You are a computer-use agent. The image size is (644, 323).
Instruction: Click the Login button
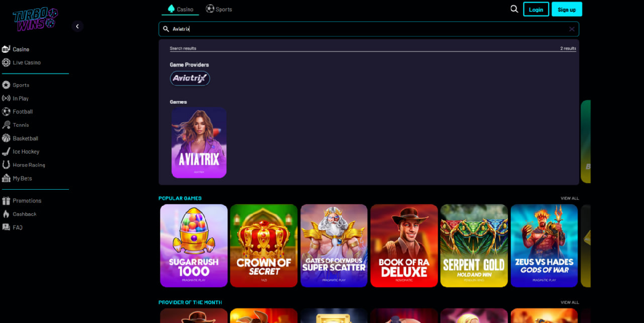[536, 9]
